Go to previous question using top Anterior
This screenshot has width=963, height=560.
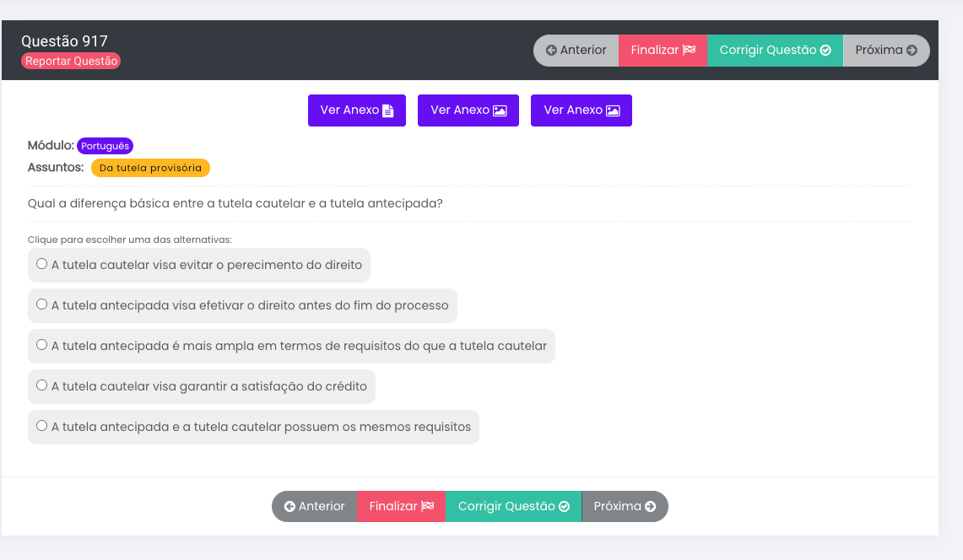pyautogui.click(x=576, y=51)
